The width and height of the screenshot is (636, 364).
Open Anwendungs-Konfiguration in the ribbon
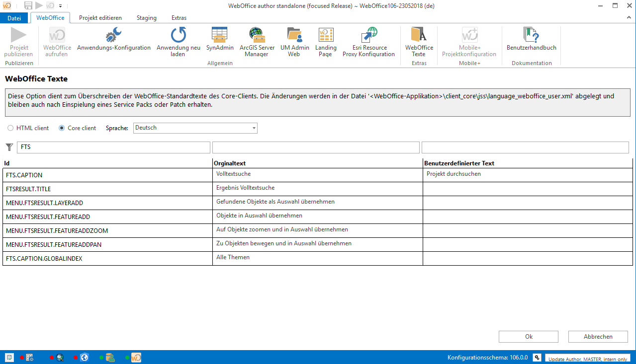(x=113, y=40)
